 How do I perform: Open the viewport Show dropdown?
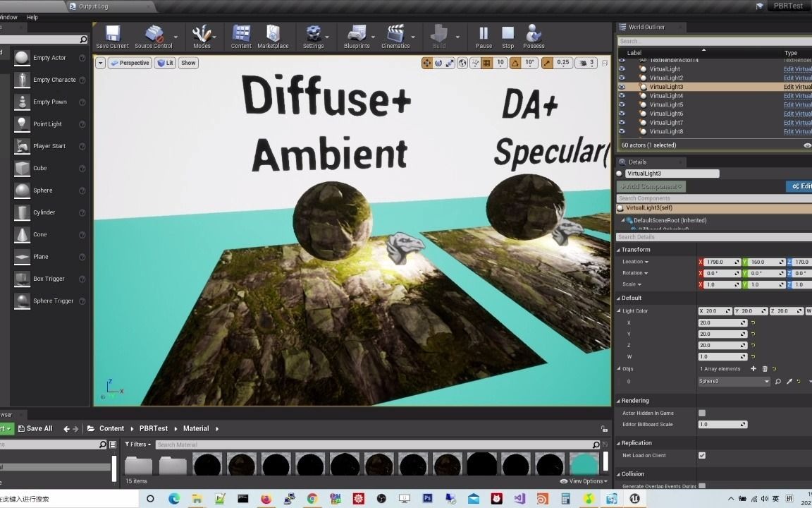(187, 63)
